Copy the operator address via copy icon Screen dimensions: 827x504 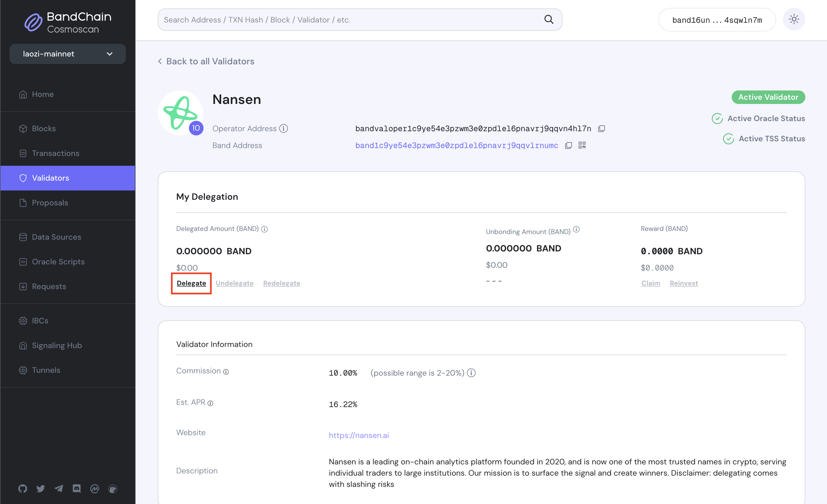pyautogui.click(x=602, y=129)
